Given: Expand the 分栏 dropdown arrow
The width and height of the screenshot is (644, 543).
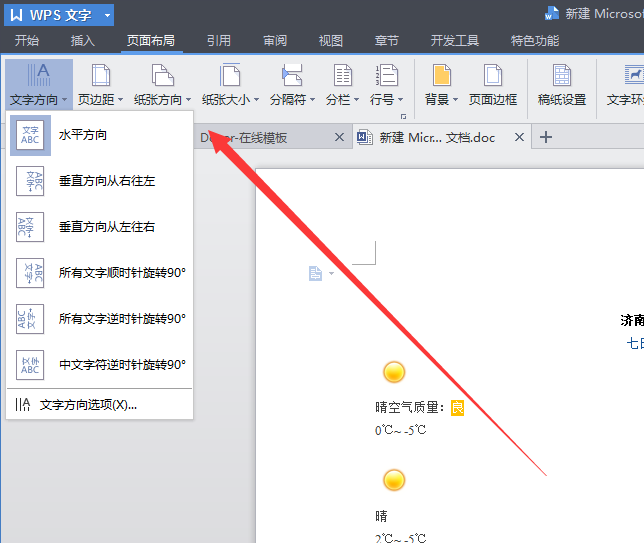Looking at the screenshot, I should (x=356, y=99).
